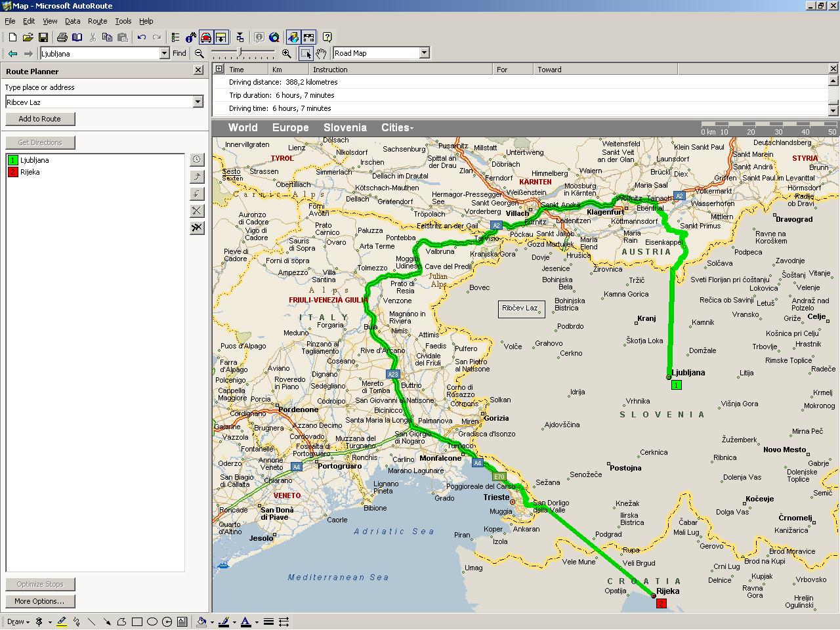The height and width of the screenshot is (630, 840).
Task: Activate the Select pointer tool
Action: tap(306, 54)
